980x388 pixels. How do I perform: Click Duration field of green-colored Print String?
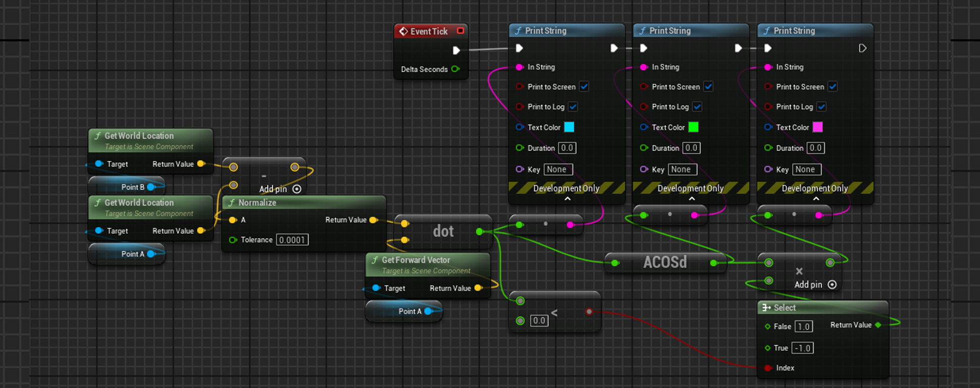[691, 148]
